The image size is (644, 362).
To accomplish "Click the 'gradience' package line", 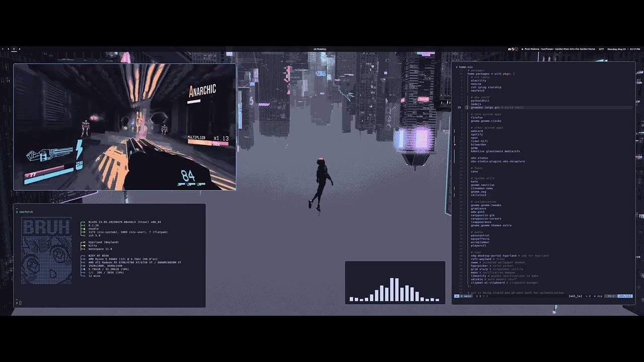I will pos(478,209).
